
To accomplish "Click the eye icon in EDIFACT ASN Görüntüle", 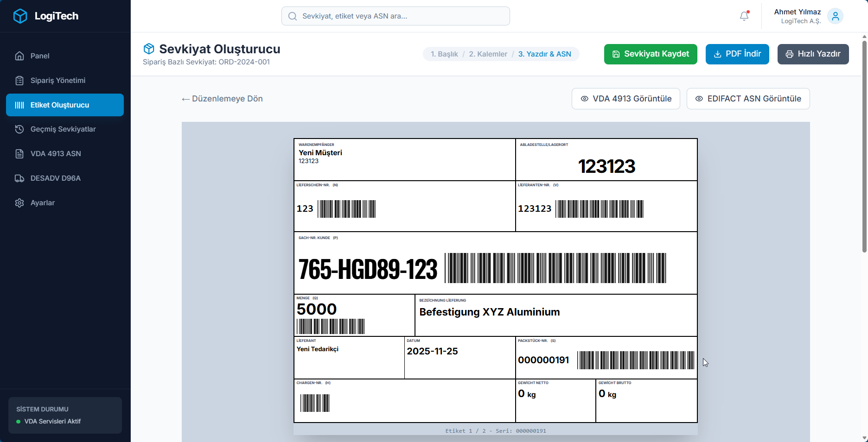I will (x=699, y=99).
